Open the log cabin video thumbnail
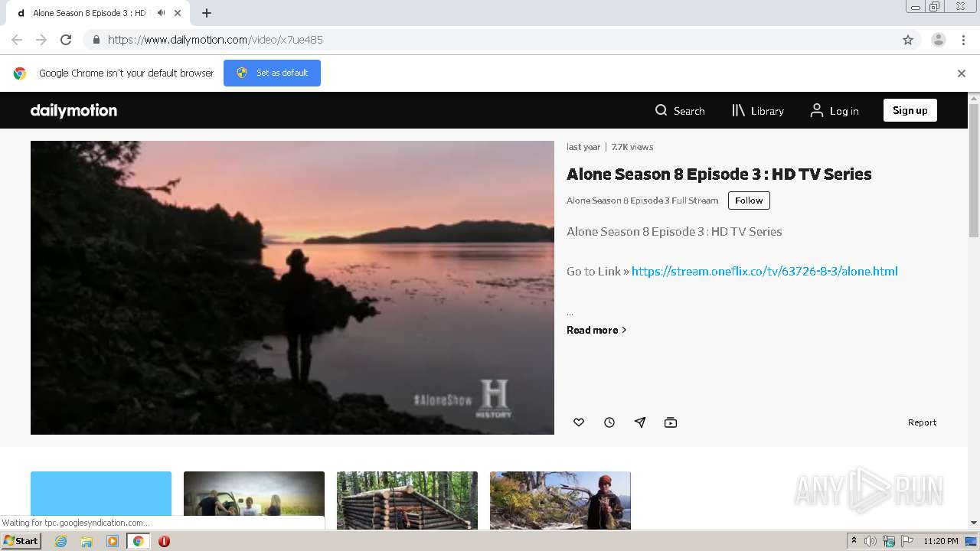Screen dimensions: 980x551 407,500
